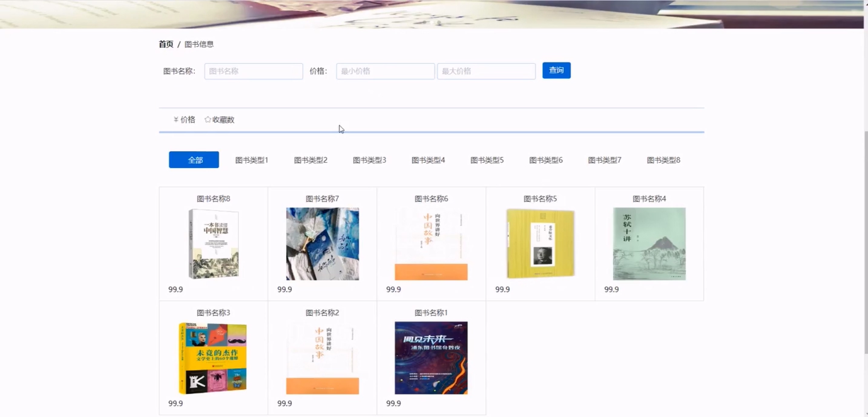The height and width of the screenshot is (417, 868).
Task: Sort by star favorites count 收藏数
Action: pos(219,120)
